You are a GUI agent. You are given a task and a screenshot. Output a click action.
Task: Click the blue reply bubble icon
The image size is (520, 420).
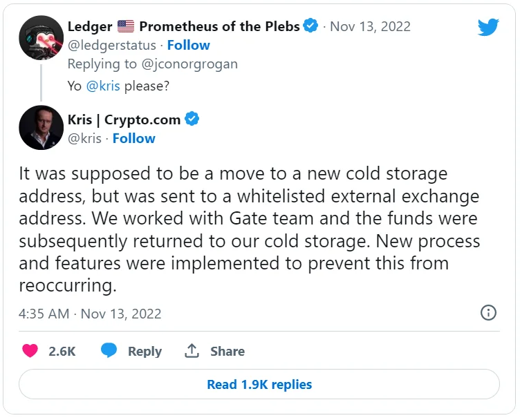click(109, 351)
